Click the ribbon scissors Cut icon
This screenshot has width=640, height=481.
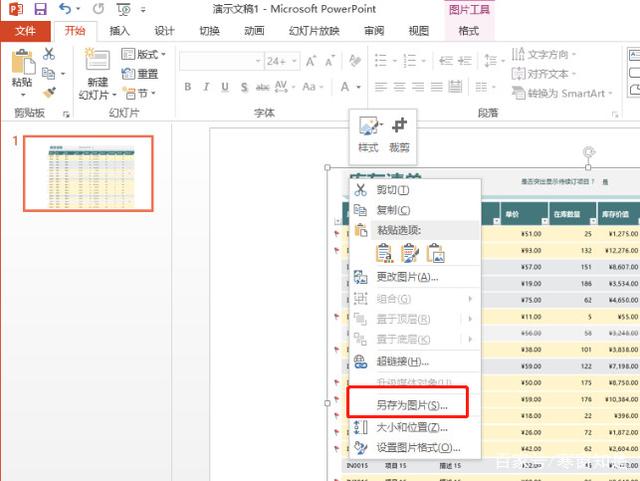pyautogui.click(x=49, y=54)
